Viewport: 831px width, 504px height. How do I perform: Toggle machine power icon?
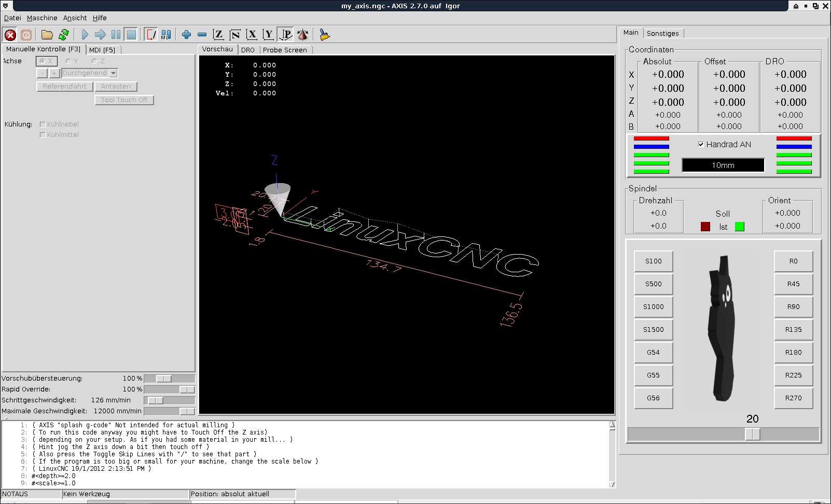(26, 35)
